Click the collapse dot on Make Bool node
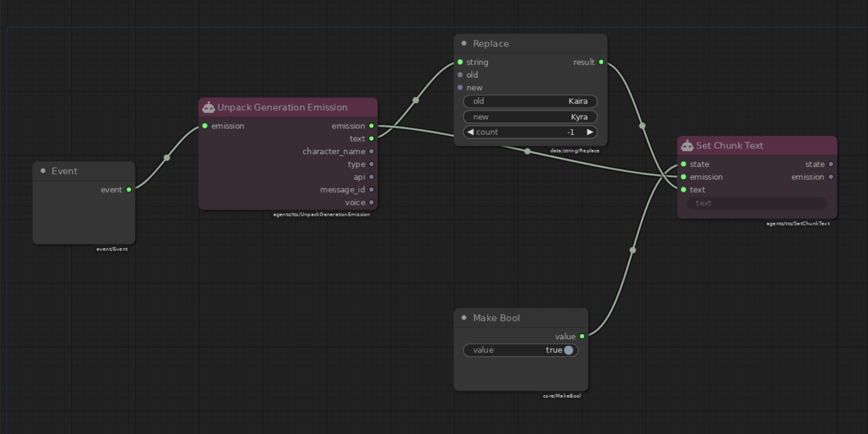868x434 pixels. click(464, 317)
